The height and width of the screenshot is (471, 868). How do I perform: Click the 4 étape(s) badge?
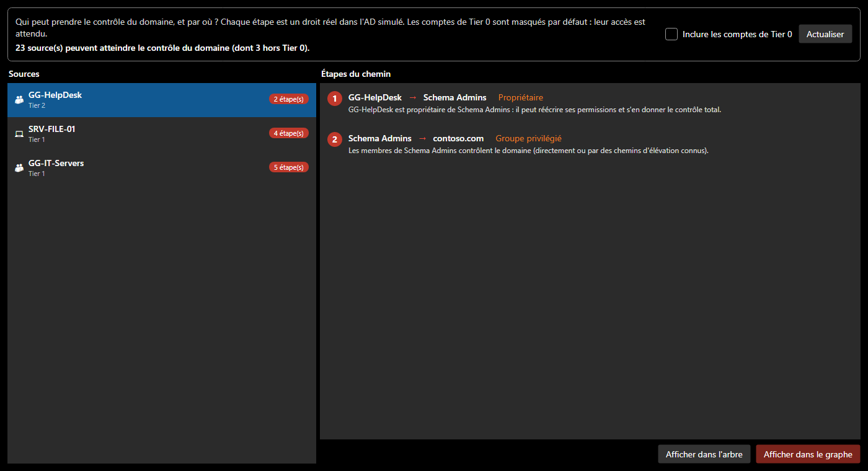pos(288,133)
